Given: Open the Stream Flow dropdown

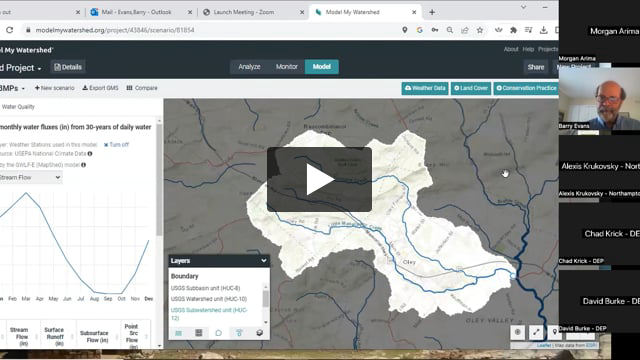Looking at the screenshot, I should pyautogui.click(x=31, y=177).
